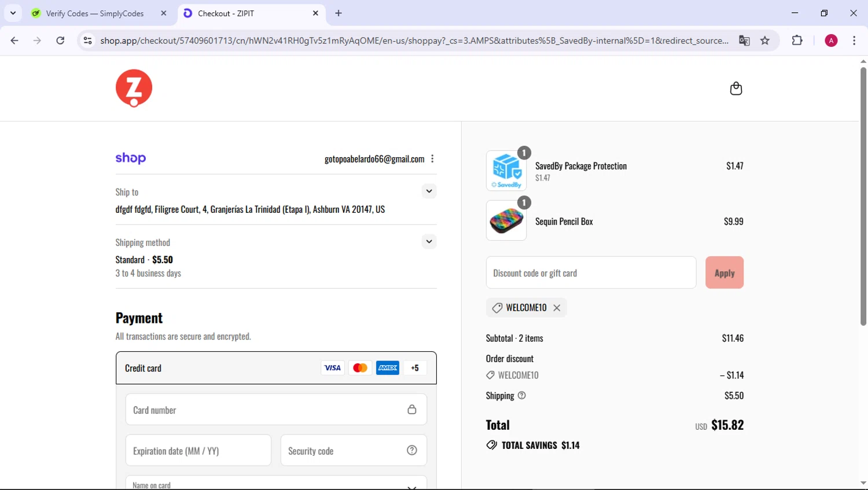The width and height of the screenshot is (868, 490).
Task: Close the Checkout - ZIPIT tab
Action: click(315, 13)
